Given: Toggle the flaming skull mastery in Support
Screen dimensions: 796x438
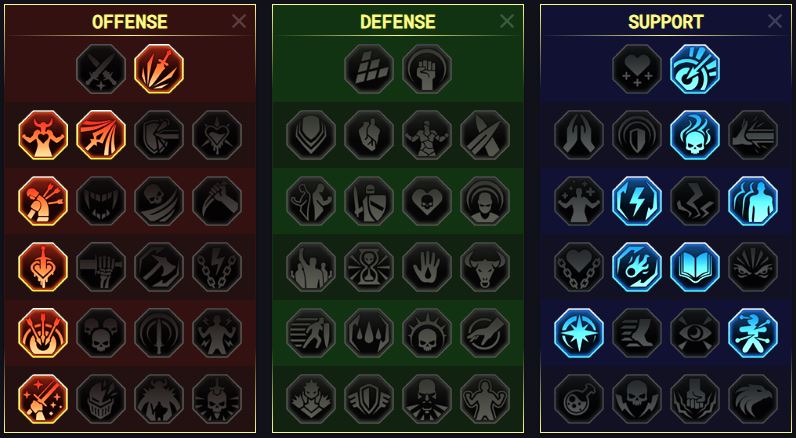Looking at the screenshot, I should [695, 135].
